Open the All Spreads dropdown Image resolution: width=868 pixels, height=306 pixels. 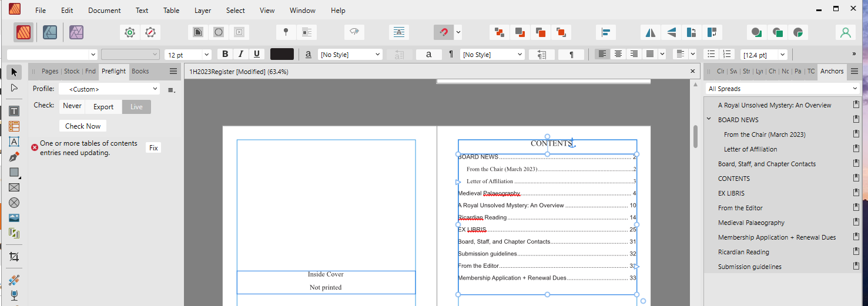(x=782, y=89)
